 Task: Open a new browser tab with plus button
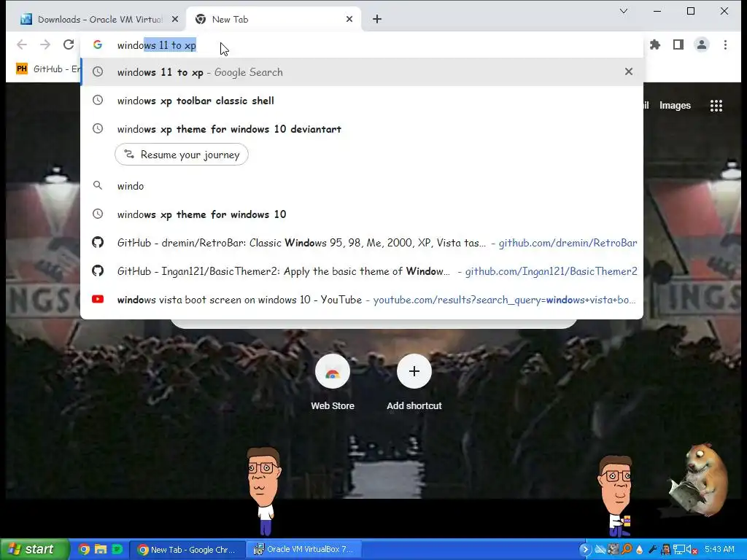click(377, 19)
